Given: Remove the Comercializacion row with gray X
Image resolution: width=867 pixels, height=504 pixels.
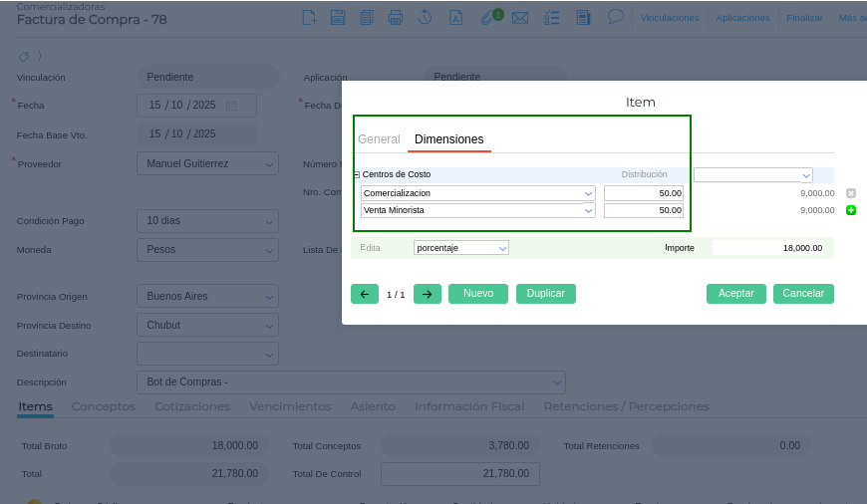Looking at the screenshot, I should (x=851, y=193).
